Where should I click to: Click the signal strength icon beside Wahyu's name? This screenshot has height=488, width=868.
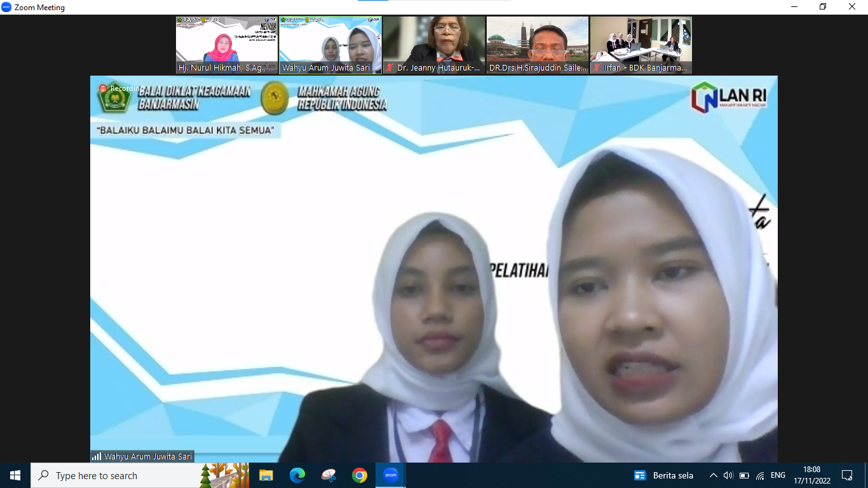[97, 456]
